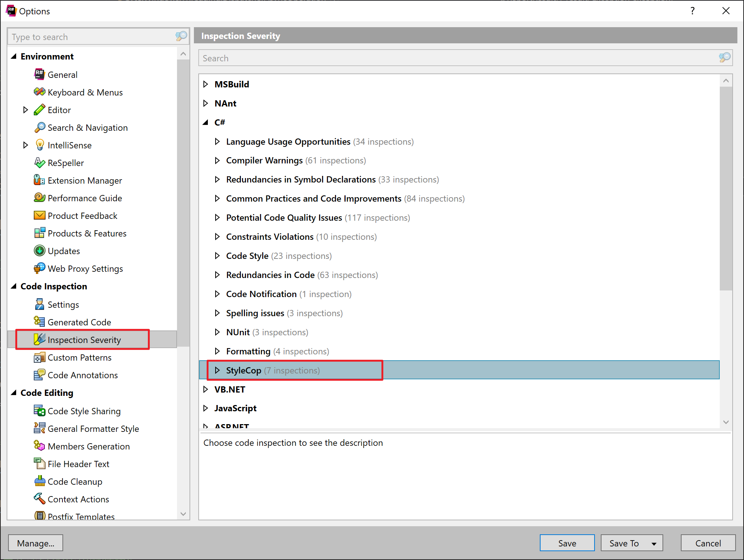Click the Generated Code icon

[39, 322]
